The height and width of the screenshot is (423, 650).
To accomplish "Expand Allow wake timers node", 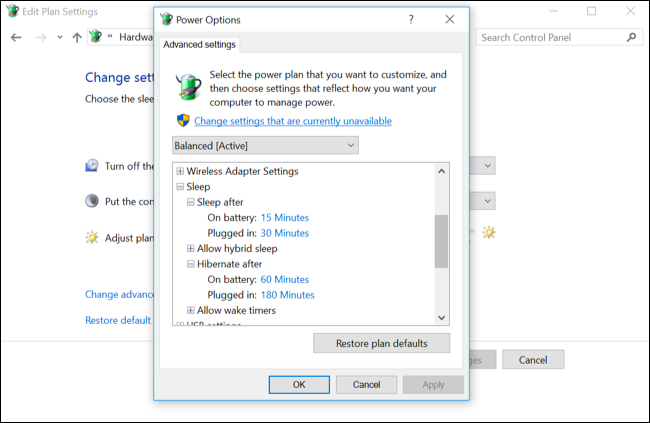I will coord(190,310).
